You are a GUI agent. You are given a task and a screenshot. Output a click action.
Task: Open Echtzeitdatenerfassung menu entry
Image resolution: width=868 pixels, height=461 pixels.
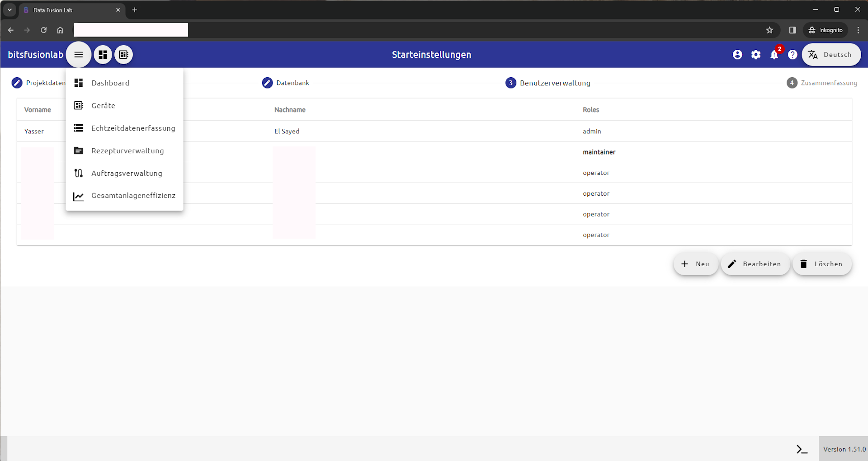tap(133, 128)
